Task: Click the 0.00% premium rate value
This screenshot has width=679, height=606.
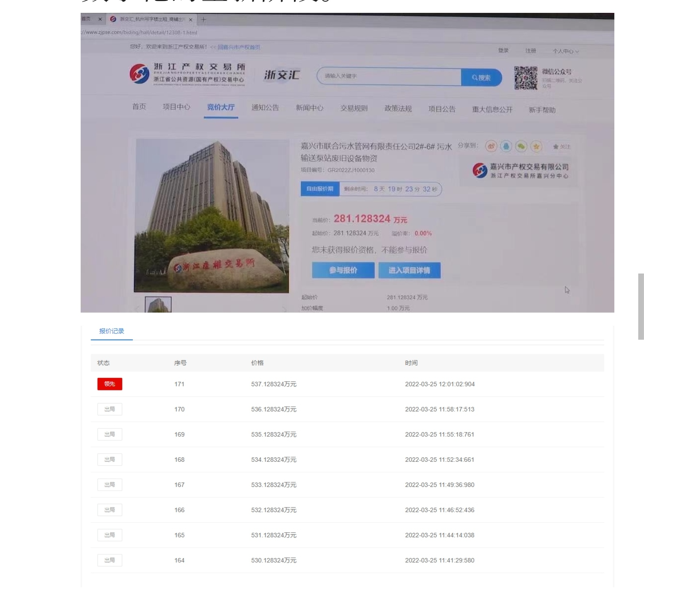Action: pos(423,233)
